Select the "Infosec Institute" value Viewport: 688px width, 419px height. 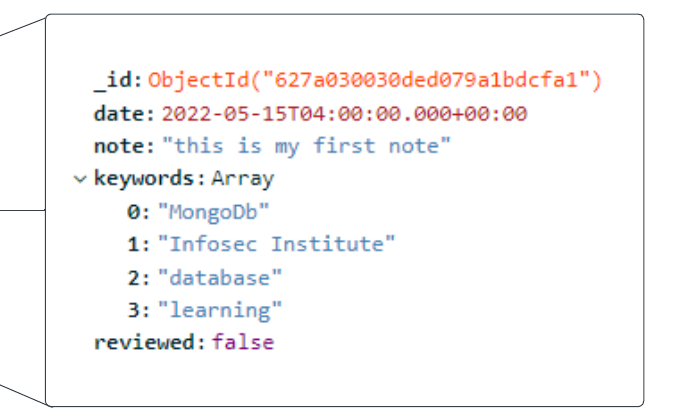tap(276, 244)
